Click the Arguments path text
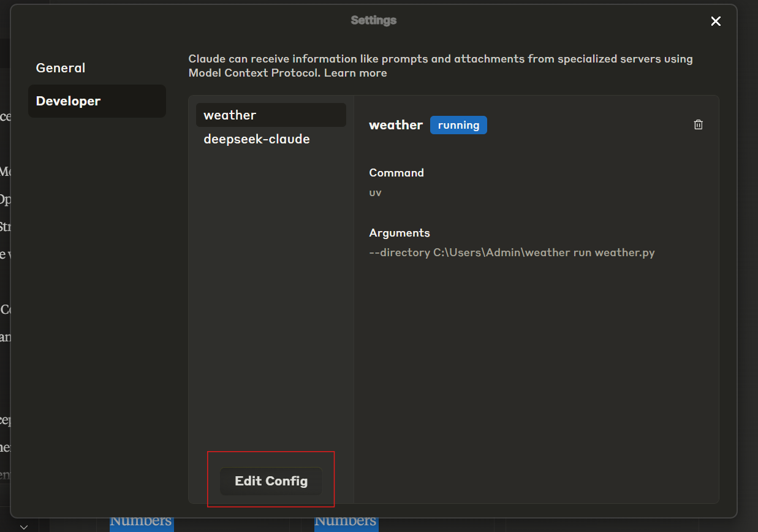758x532 pixels. click(512, 252)
